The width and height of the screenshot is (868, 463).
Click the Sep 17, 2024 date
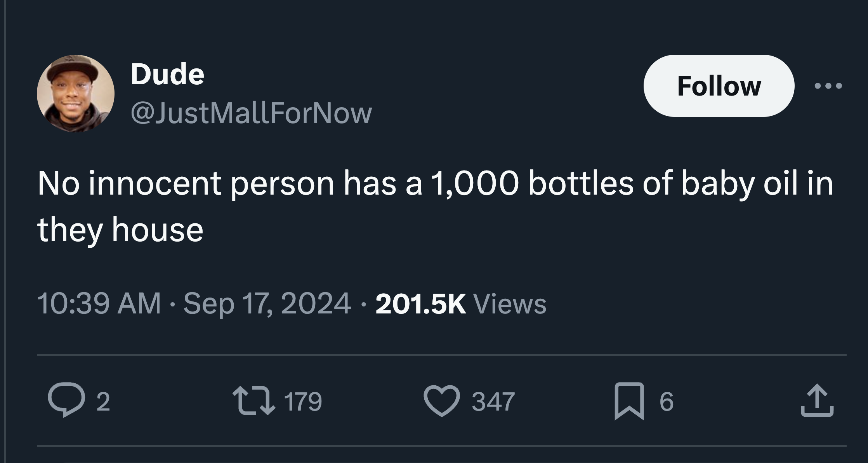[267, 304]
